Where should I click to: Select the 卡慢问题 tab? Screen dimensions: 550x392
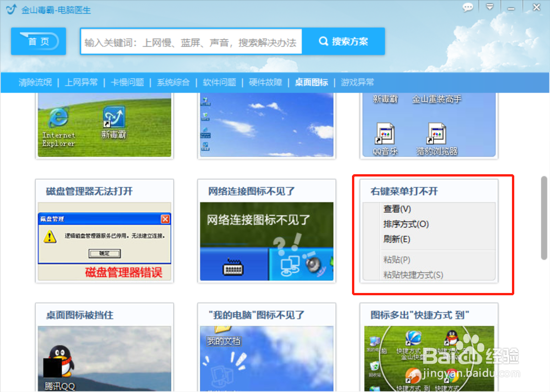[127, 83]
